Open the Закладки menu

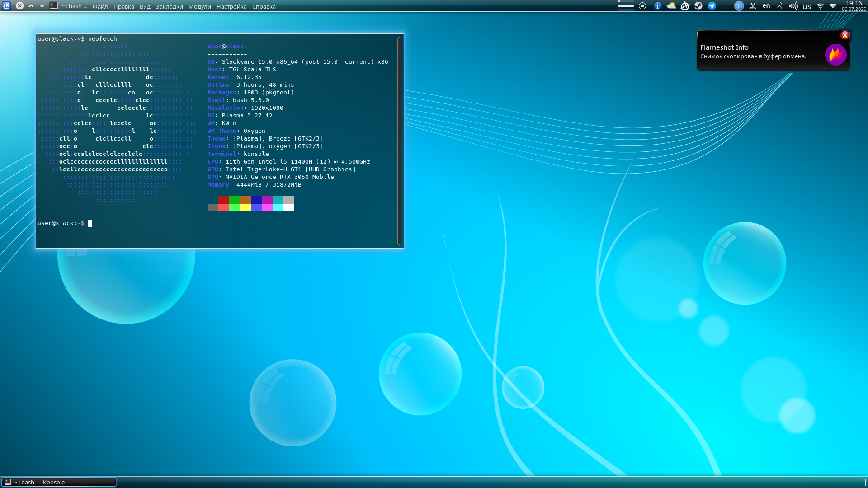point(170,6)
